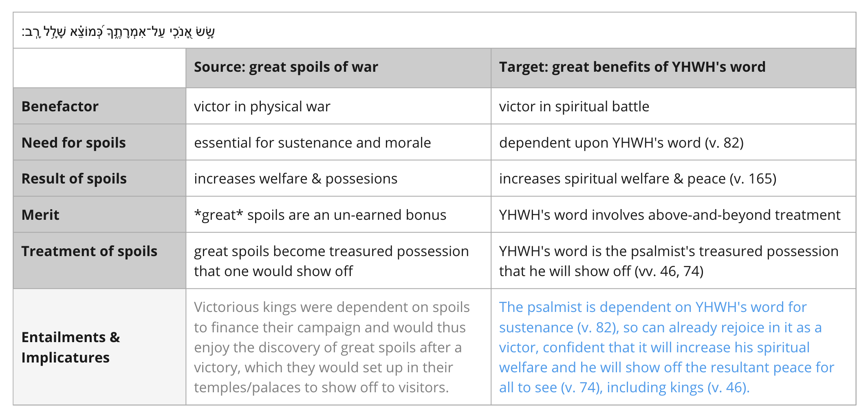Click the gray 'Victorious kings' entailment text

332,347
